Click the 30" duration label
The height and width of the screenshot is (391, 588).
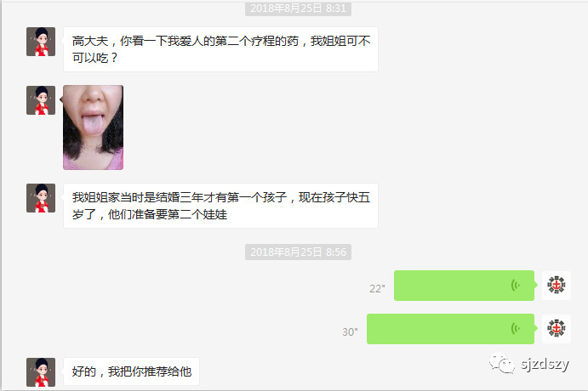pos(350,332)
